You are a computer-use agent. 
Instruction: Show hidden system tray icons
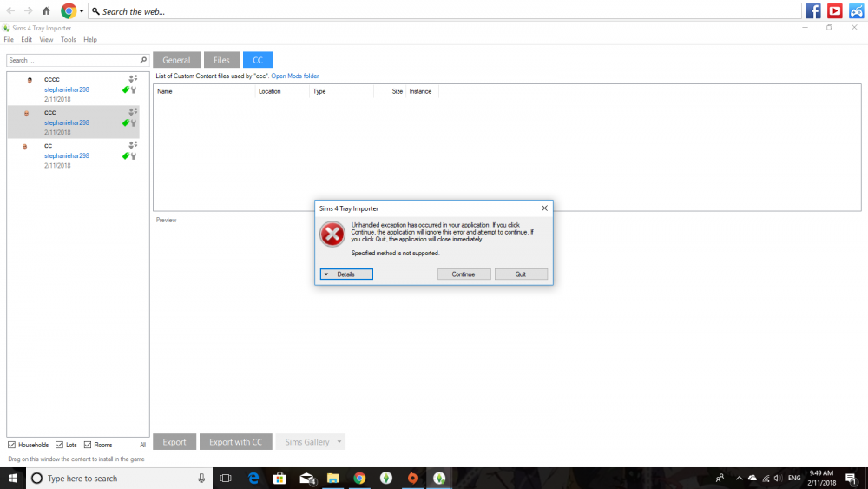point(739,478)
